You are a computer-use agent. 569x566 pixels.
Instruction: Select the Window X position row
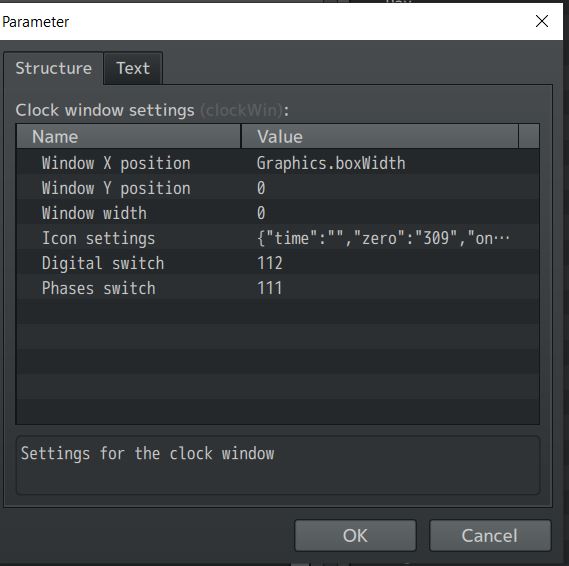tap(278, 163)
